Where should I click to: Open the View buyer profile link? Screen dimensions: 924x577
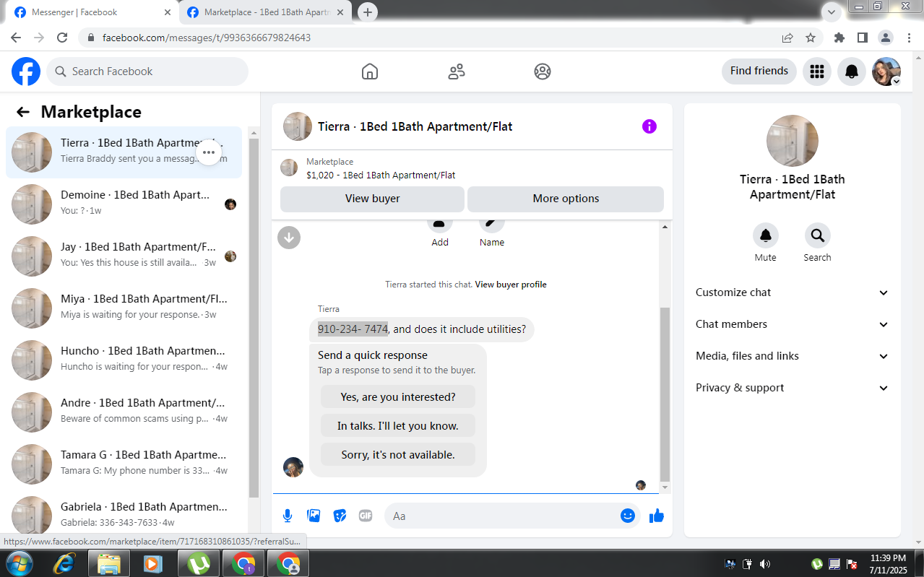[511, 285]
